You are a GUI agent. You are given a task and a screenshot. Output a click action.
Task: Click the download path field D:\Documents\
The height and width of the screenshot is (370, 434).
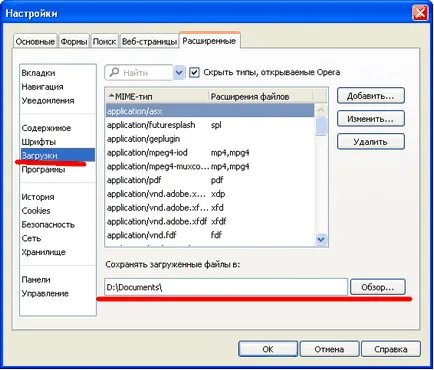tap(226, 287)
